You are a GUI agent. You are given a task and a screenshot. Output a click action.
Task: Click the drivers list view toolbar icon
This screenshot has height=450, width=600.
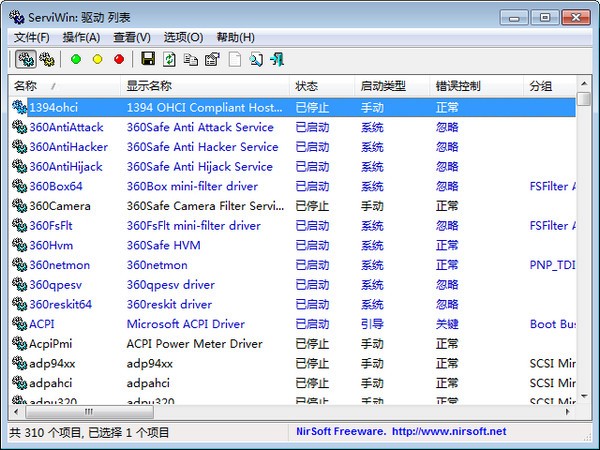(x=25, y=59)
